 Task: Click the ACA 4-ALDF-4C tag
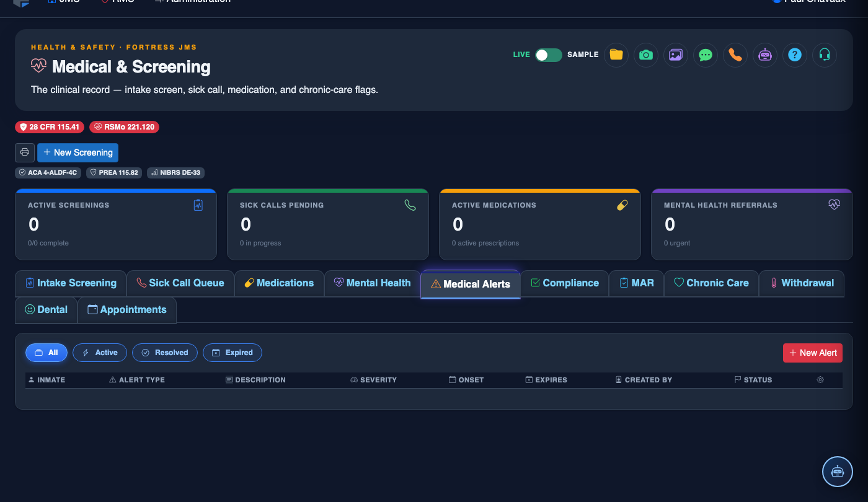tap(48, 172)
